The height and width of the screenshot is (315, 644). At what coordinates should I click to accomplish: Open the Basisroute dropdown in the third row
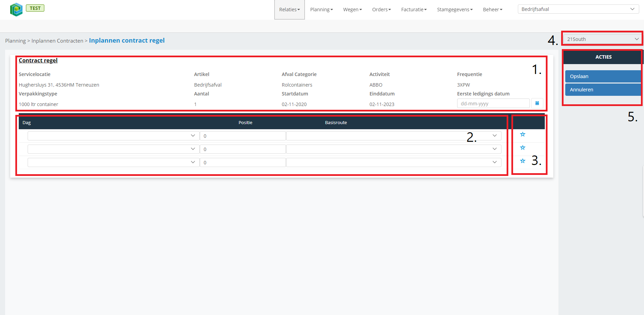[394, 162]
